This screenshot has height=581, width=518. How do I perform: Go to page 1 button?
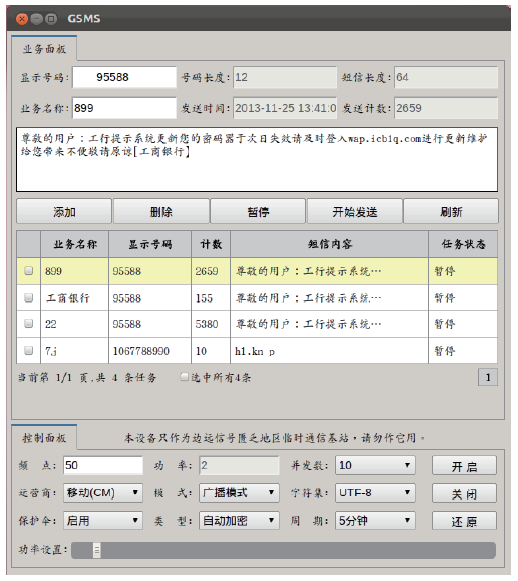pos(488,378)
